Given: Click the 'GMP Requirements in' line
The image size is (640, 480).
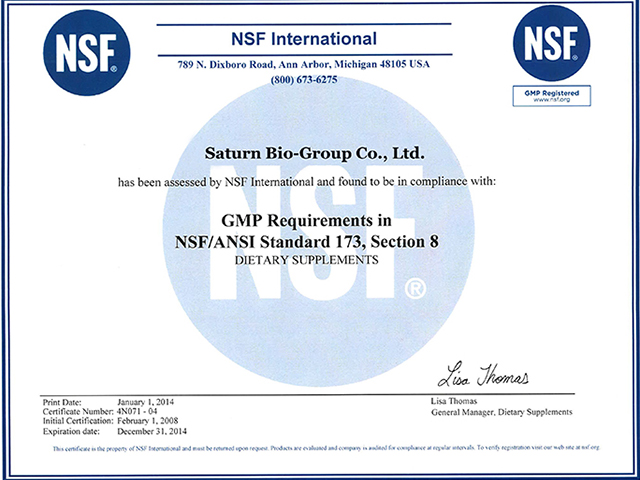Looking at the screenshot, I should (307, 221).
